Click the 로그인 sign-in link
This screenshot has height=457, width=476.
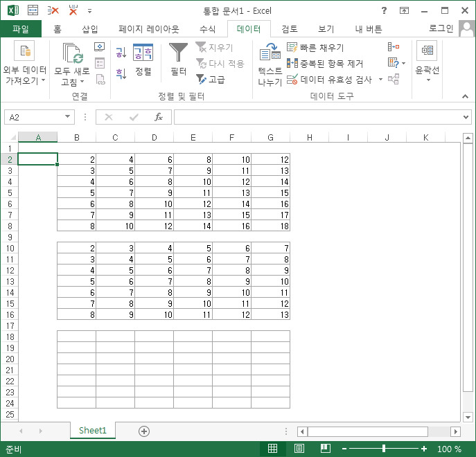pyautogui.click(x=441, y=28)
